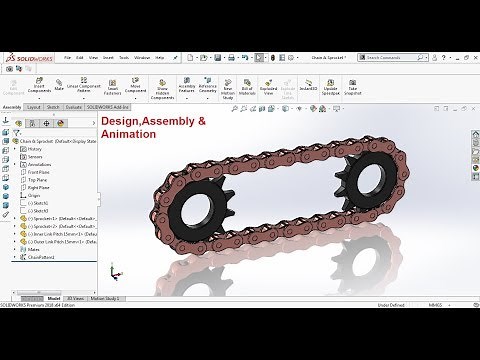
Task: Expand the Mates folder
Action: tap(15, 249)
